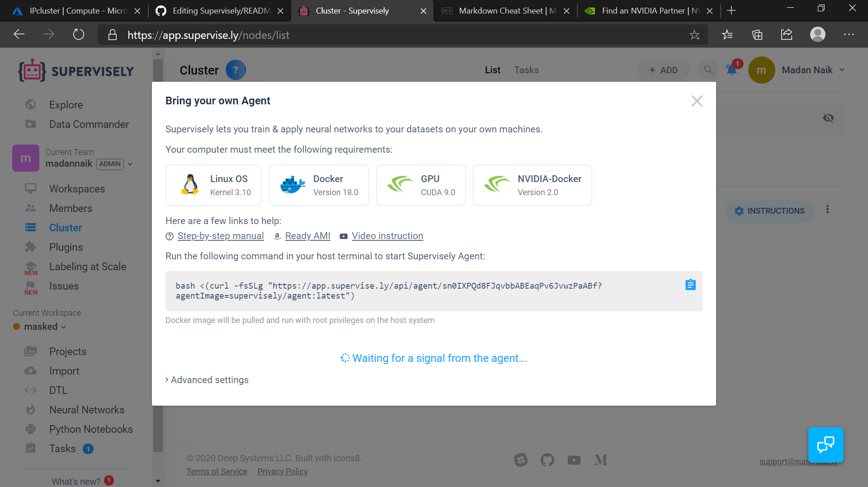Open Projects in sidebar
Viewport: 868px width, 487px height.
pyautogui.click(x=67, y=351)
